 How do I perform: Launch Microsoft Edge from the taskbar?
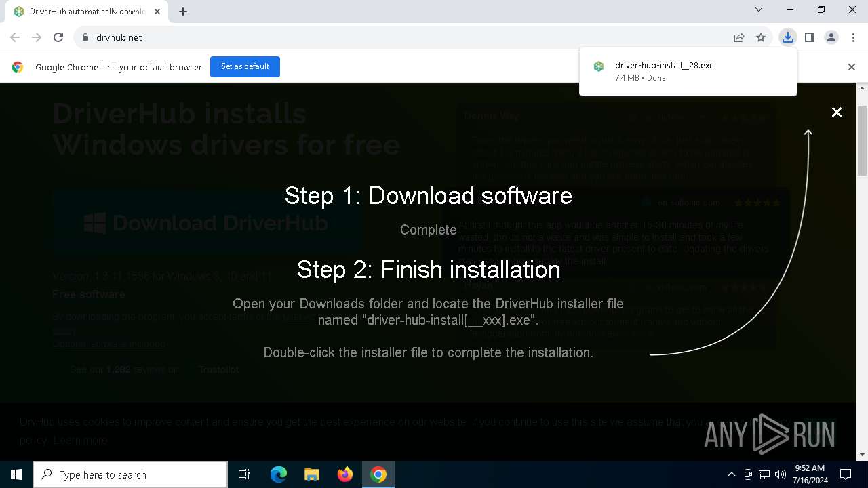coord(279,474)
